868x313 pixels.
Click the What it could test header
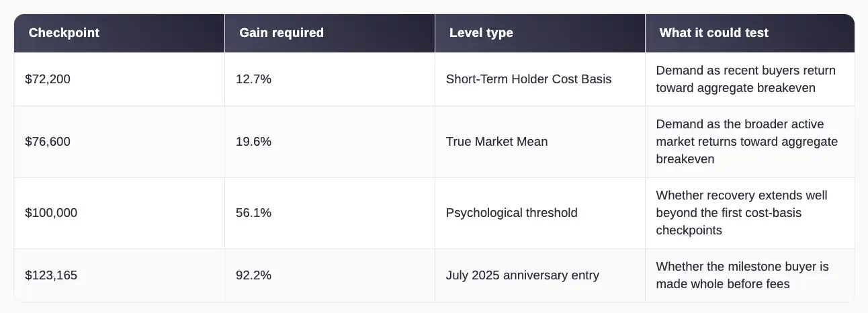(750, 33)
